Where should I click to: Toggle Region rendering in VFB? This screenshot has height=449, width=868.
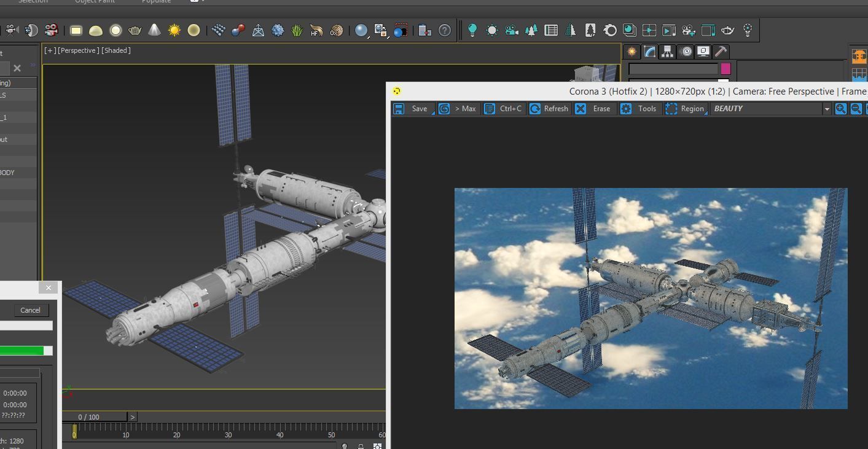tap(685, 109)
